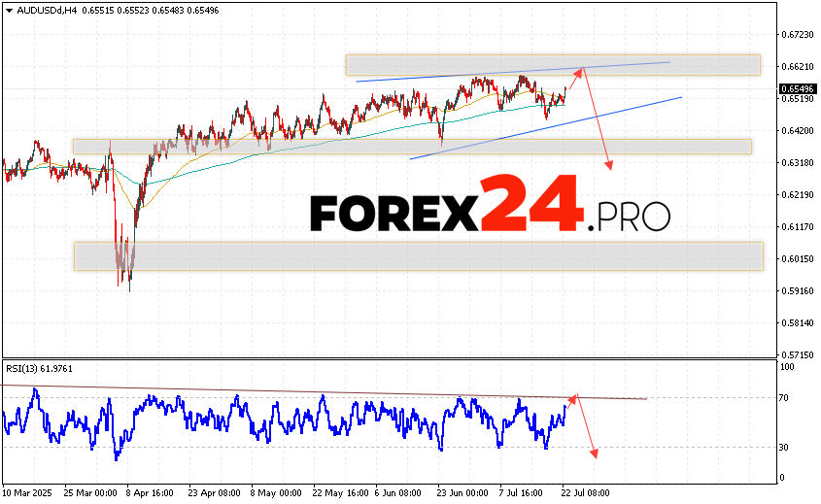821x504 pixels.
Task: Click the 0.57150 price axis label
Action: point(796,354)
